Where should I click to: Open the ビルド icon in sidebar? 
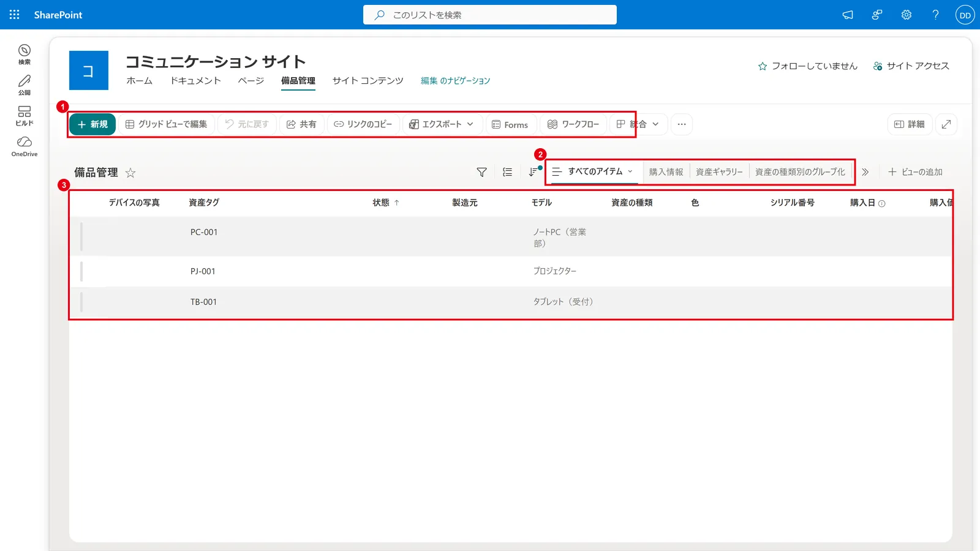[24, 116]
